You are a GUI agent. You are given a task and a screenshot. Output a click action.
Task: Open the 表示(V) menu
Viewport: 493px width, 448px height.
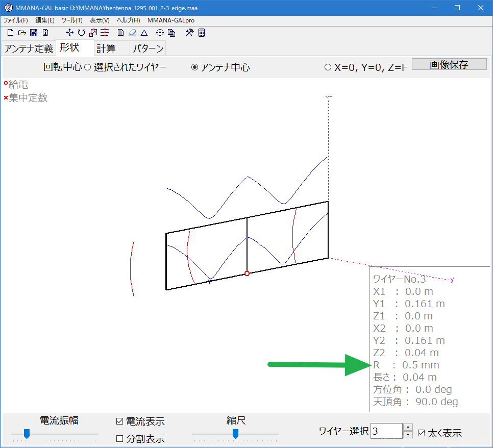tap(100, 20)
